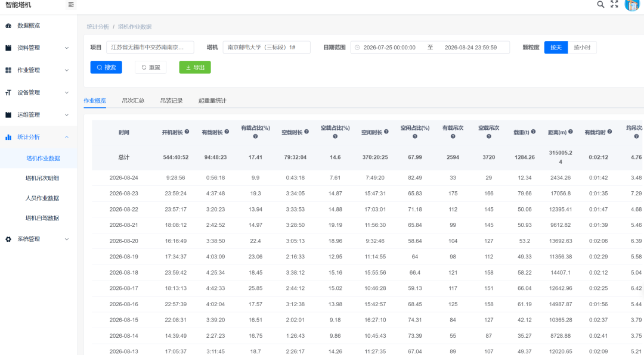Click the 统计分析 bar chart icon

8,137
